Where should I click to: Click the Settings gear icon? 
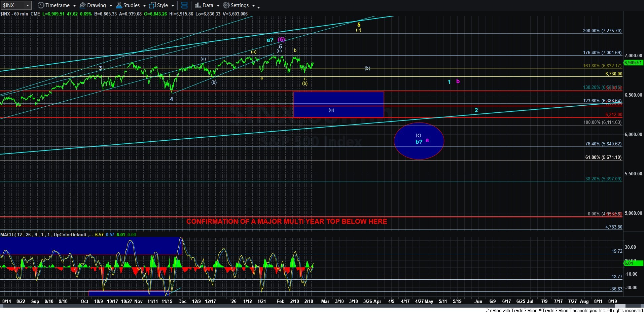pyautogui.click(x=226, y=5)
